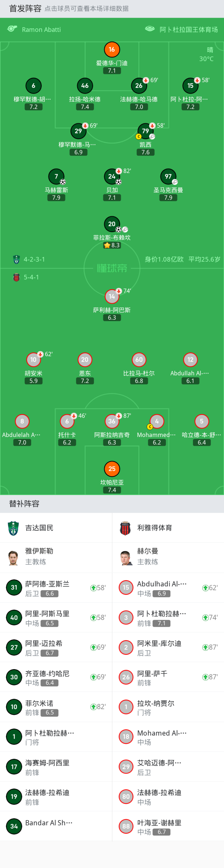This screenshot has height=868, width=224.
Task: Tap player 胡安米 number 10 on the pitch
Action: click(x=33, y=360)
